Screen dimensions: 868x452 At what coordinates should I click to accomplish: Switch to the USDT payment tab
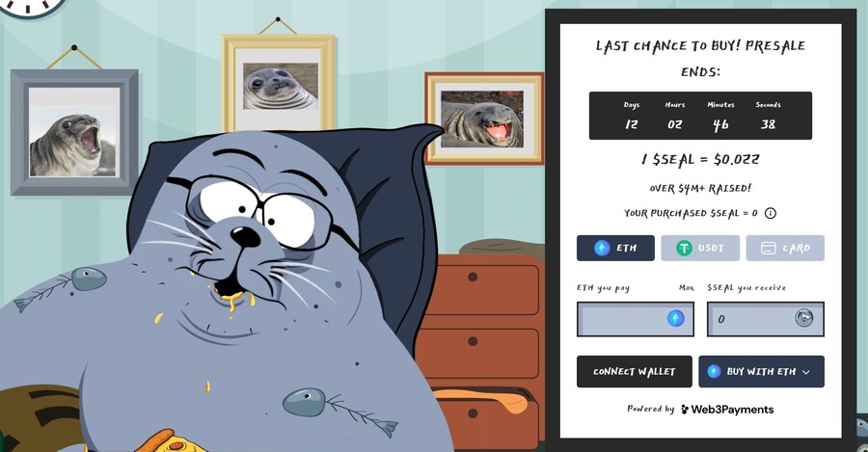tap(700, 248)
